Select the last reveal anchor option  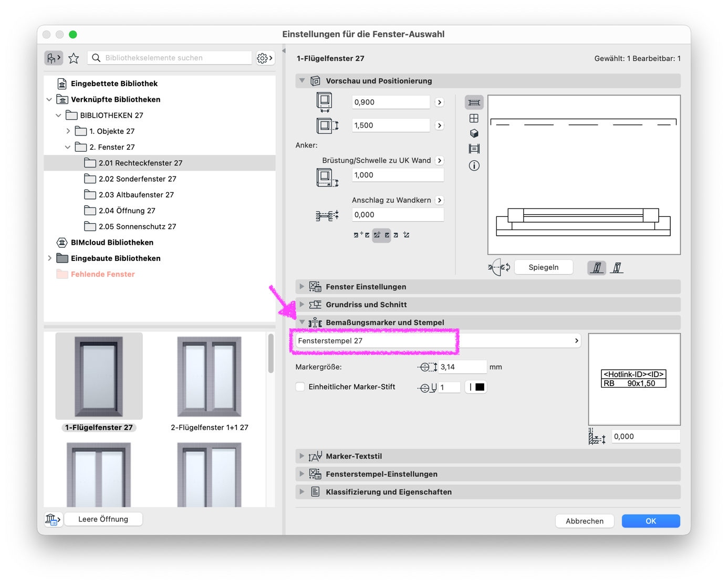point(407,235)
